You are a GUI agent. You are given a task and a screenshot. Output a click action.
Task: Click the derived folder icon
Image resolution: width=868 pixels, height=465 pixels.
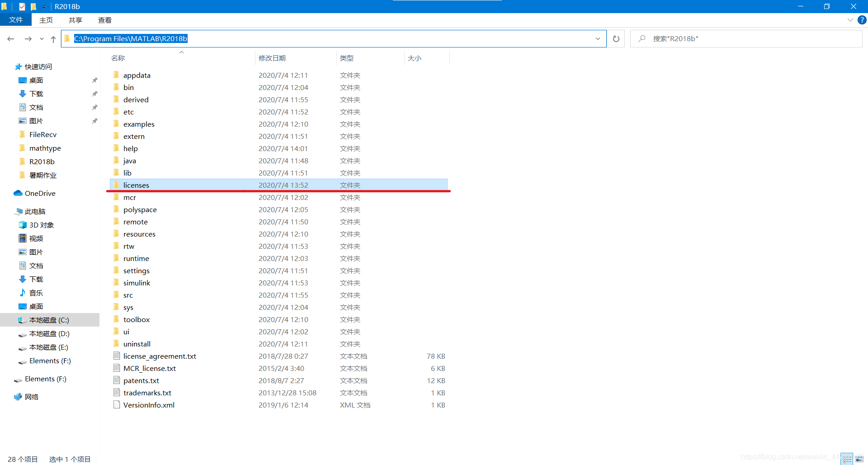point(116,99)
